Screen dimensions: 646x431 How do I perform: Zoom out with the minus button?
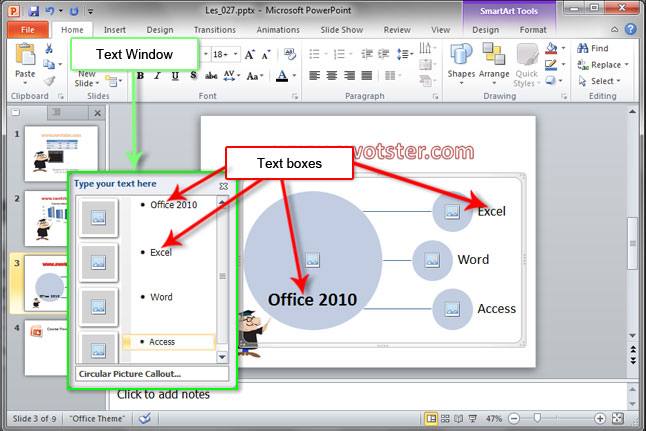click(514, 419)
